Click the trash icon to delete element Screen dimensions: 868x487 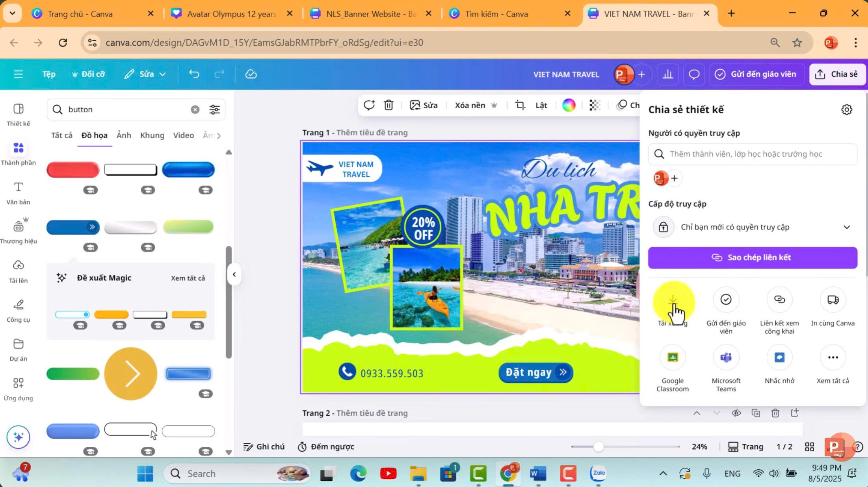(388, 105)
